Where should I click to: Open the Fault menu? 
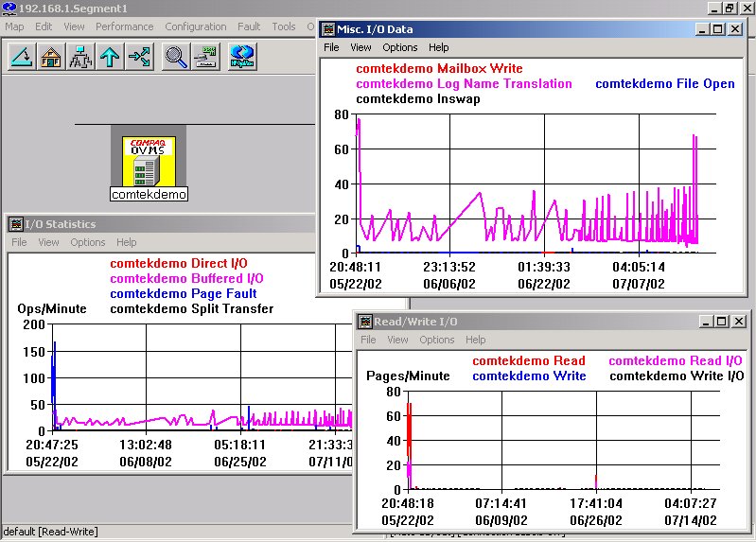[x=249, y=26]
